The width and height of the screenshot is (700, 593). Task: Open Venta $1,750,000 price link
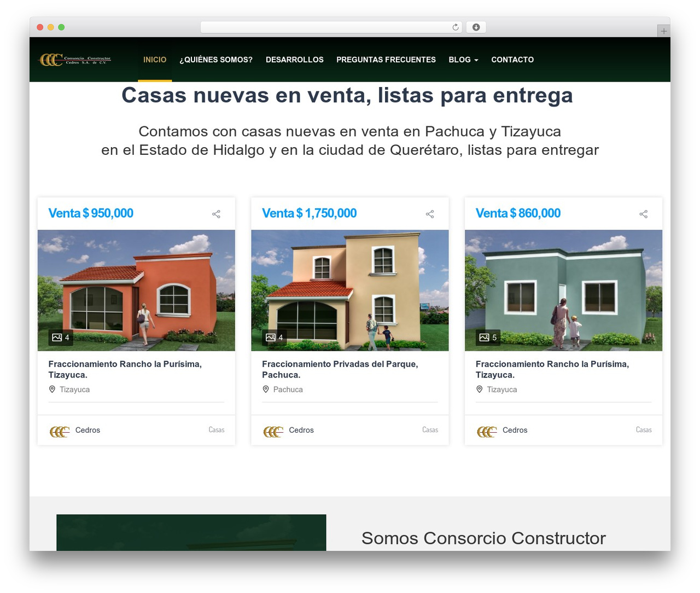tap(310, 213)
